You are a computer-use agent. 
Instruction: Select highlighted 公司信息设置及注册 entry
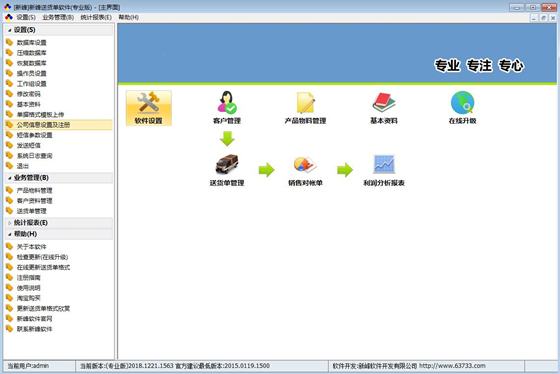pos(59,125)
